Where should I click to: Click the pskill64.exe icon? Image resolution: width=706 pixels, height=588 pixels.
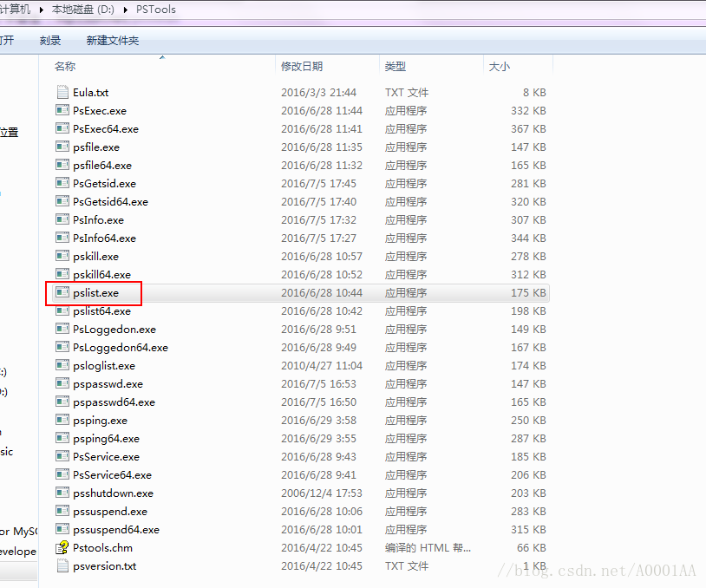(62, 274)
